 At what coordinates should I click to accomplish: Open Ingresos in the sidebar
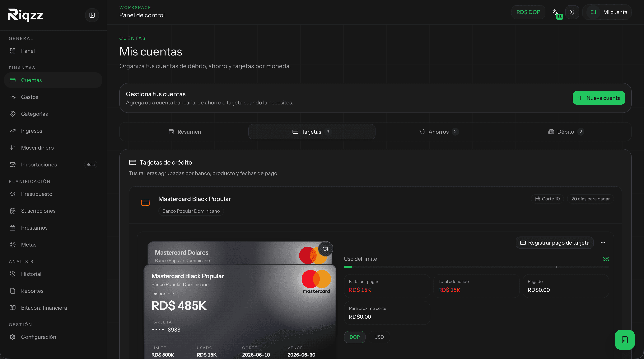53,131
